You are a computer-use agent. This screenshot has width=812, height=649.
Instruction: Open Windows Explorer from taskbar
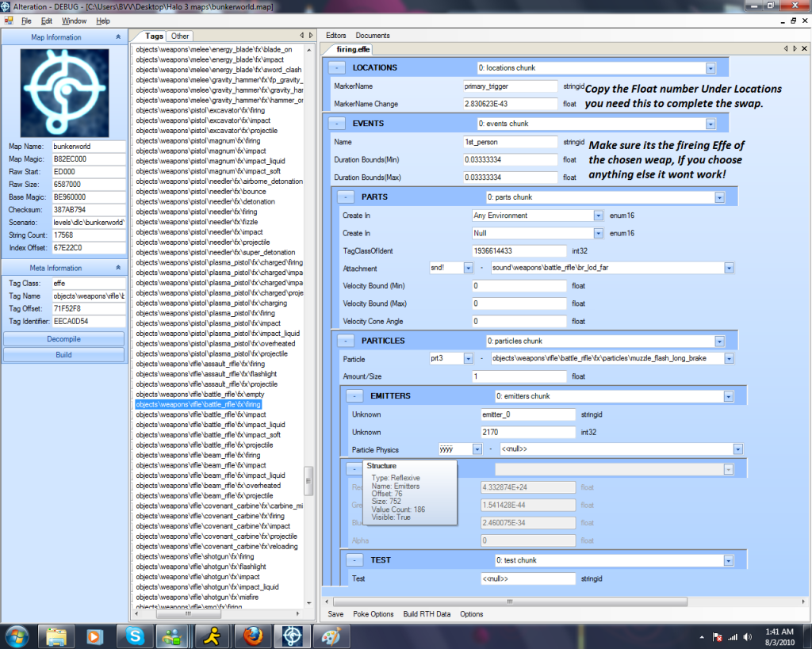[x=56, y=636]
